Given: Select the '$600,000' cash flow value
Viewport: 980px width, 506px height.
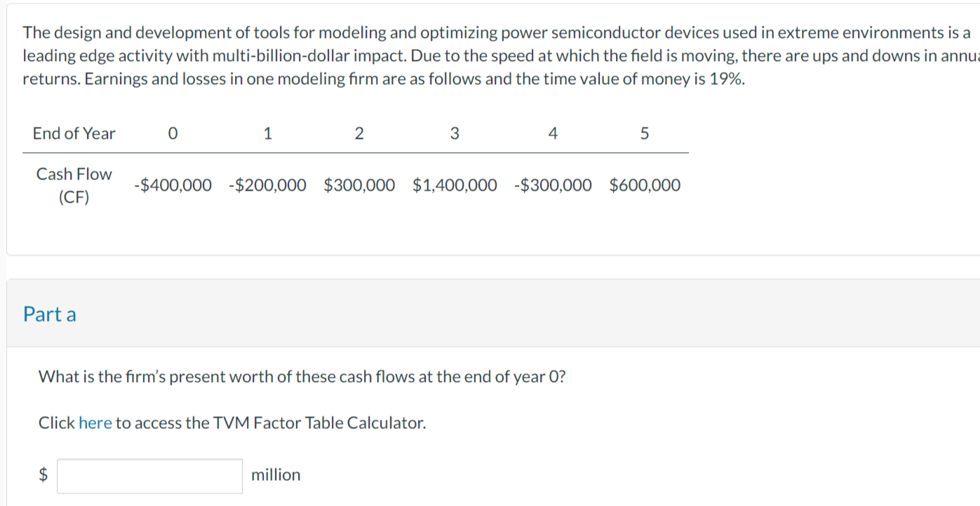Looking at the screenshot, I should tap(645, 185).
